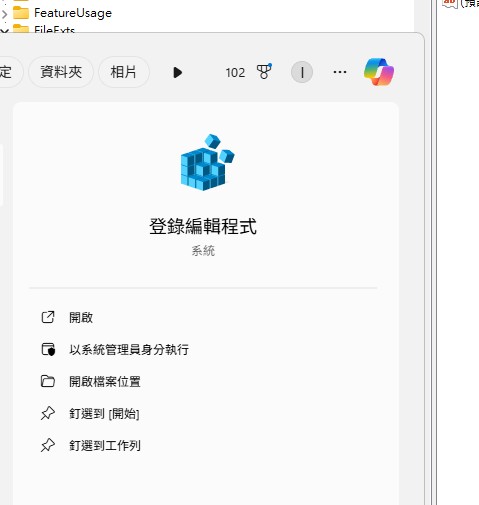Click the play arrow to show more filters
Viewport: 479px width, 505px height.
(178, 72)
